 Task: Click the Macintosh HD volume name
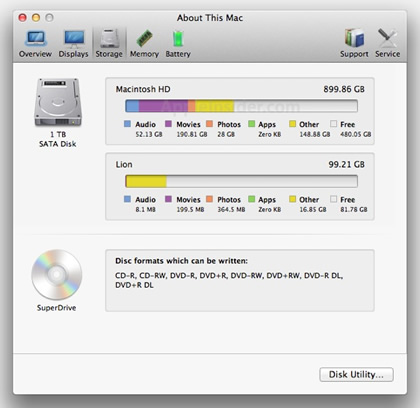[x=143, y=89]
